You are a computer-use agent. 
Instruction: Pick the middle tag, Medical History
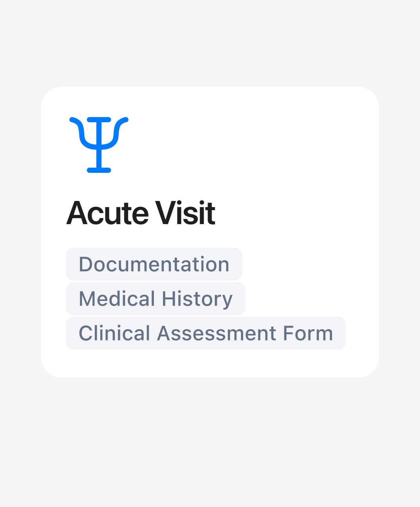pos(156,299)
